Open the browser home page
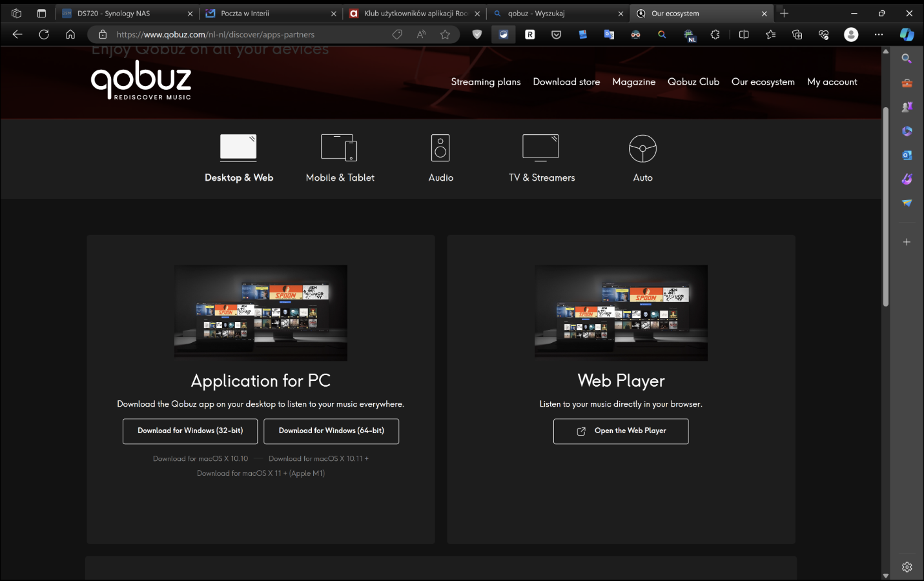 (x=70, y=34)
